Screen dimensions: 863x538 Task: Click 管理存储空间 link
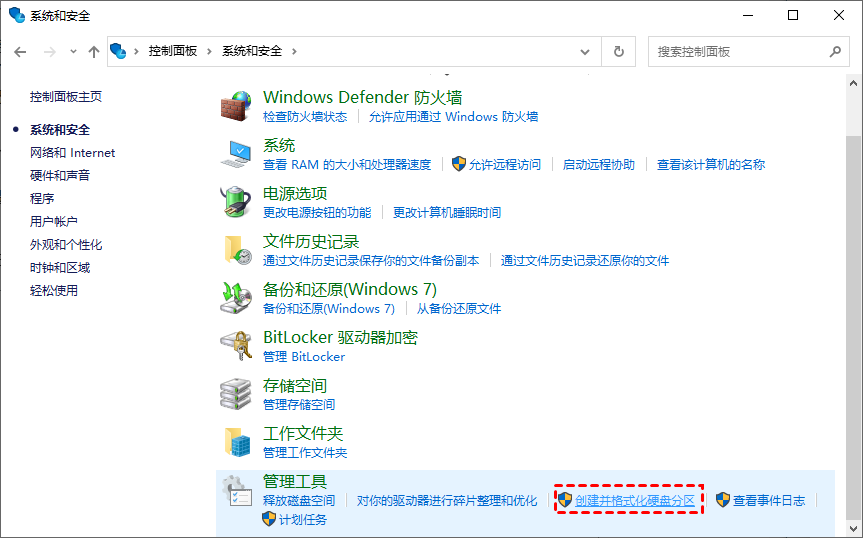[x=299, y=404]
